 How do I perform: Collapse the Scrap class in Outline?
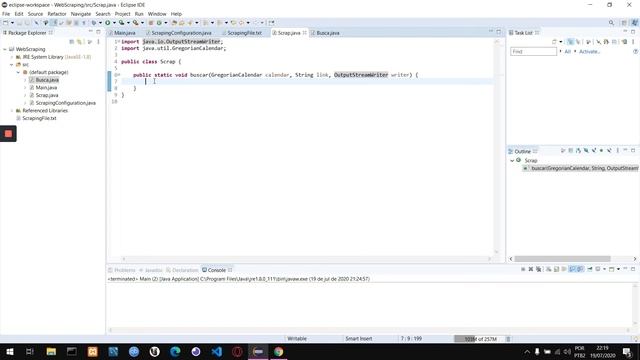[x=512, y=160]
